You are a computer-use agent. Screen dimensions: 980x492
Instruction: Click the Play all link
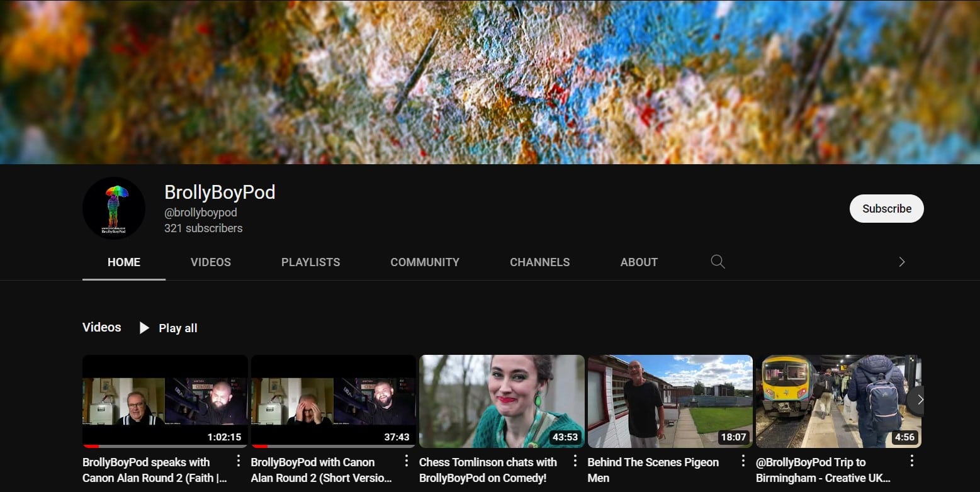178,328
